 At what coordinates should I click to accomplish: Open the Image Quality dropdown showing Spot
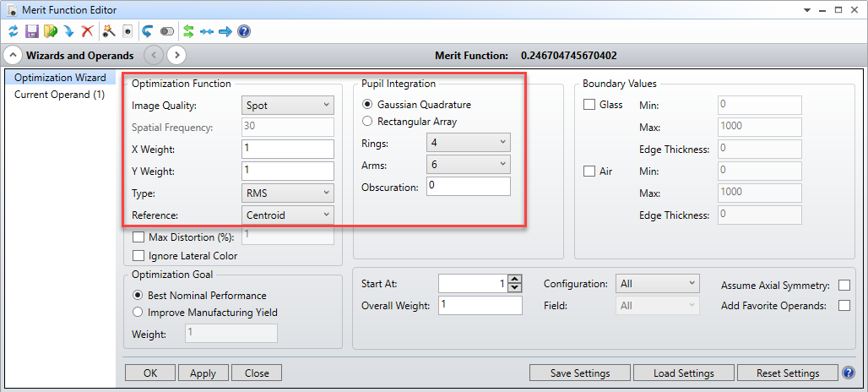(288, 105)
